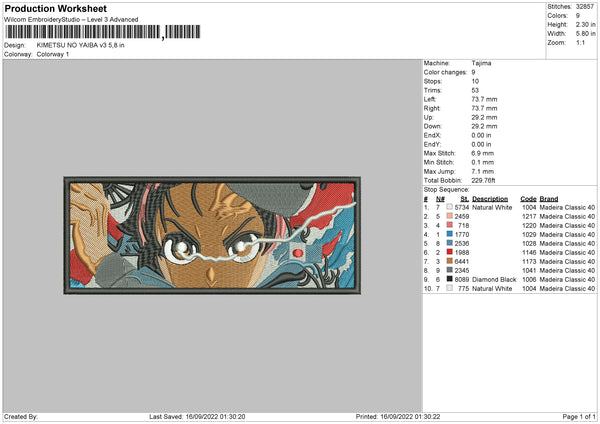Click stitch count '6441' in stop 7

pyautogui.click(x=462, y=262)
